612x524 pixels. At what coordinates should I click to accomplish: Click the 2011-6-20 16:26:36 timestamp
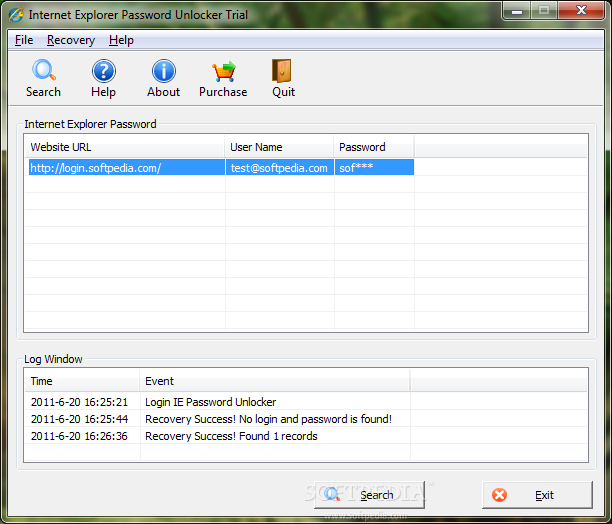coord(79,436)
